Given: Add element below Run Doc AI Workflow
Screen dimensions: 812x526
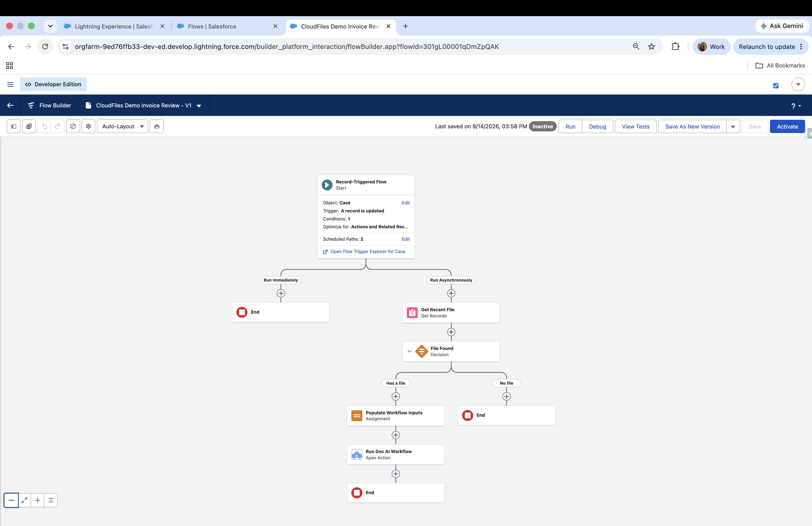Looking at the screenshot, I should pos(396,474).
